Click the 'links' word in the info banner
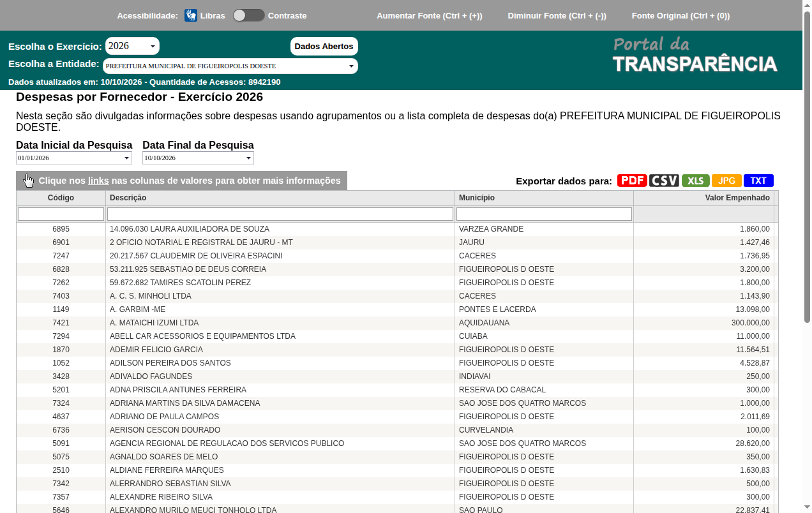The width and height of the screenshot is (812, 513). 98,181
